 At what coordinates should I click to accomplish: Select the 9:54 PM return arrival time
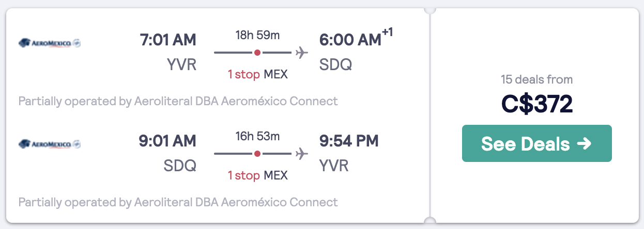pos(349,141)
